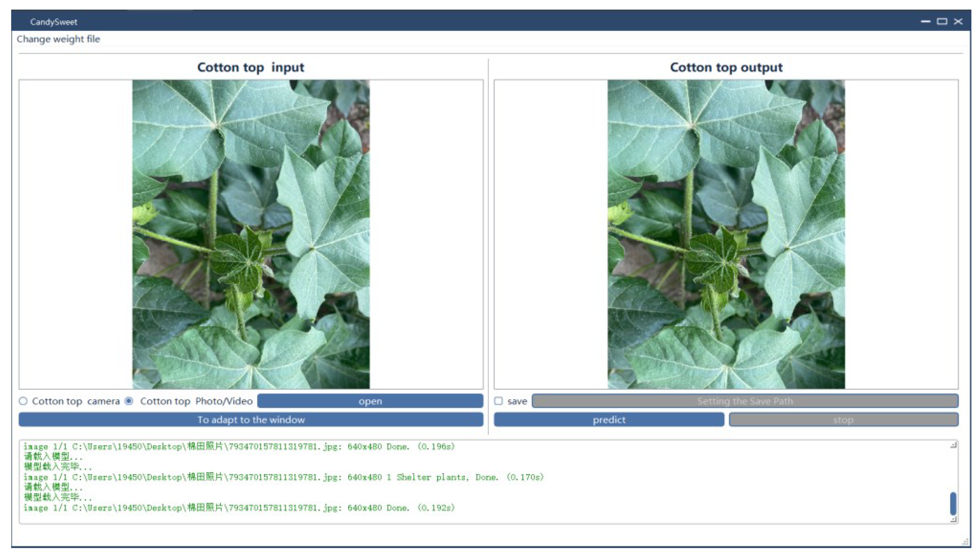Click the window resize grip corner
Viewport: 980px width, 557px height.
click(x=966, y=542)
